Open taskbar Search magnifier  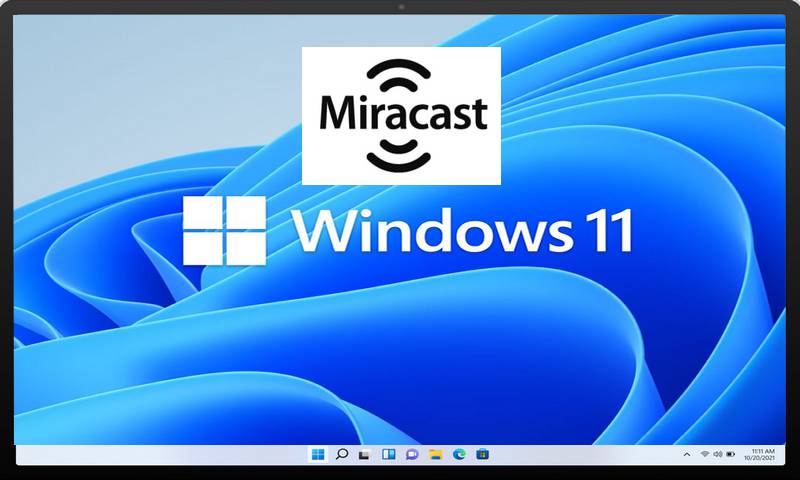click(342, 454)
